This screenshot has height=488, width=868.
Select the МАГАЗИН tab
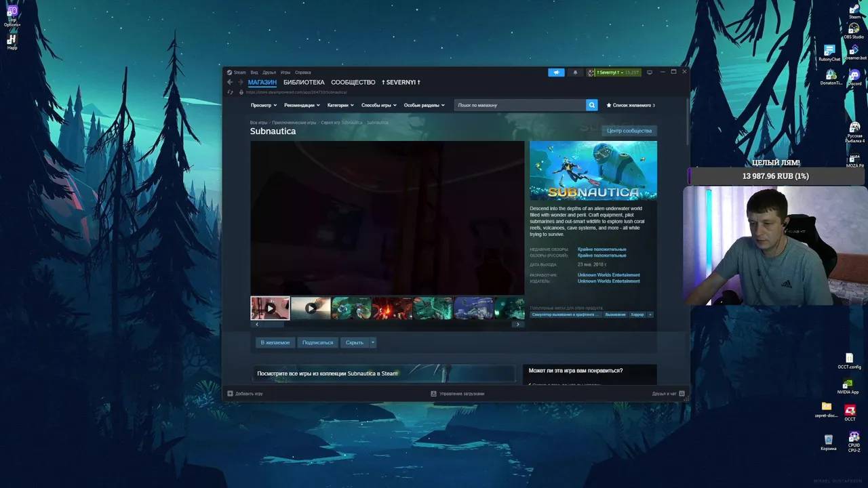(262, 83)
